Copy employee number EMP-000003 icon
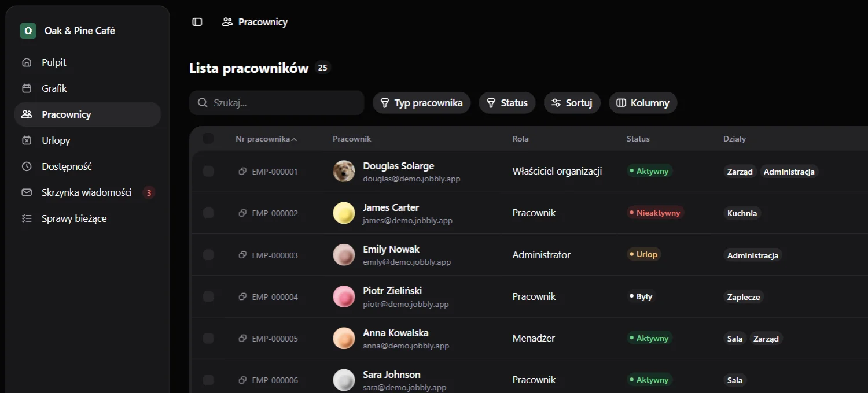The width and height of the screenshot is (868, 393). click(243, 255)
